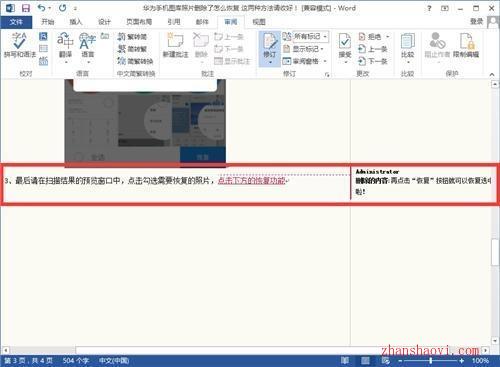Open the Reject (拒绝) dropdown arrow

tap(388, 36)
